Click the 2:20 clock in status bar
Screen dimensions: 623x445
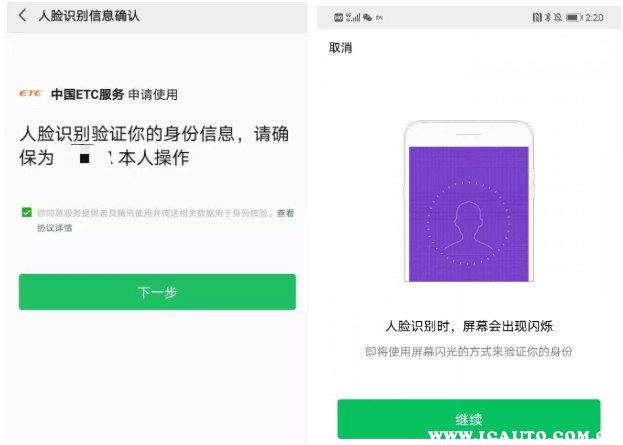pos(594,17)
